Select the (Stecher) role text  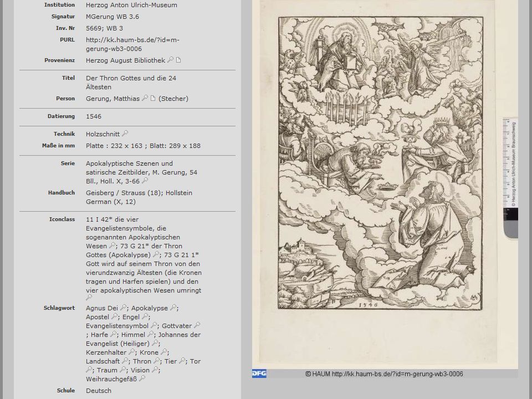173,99
